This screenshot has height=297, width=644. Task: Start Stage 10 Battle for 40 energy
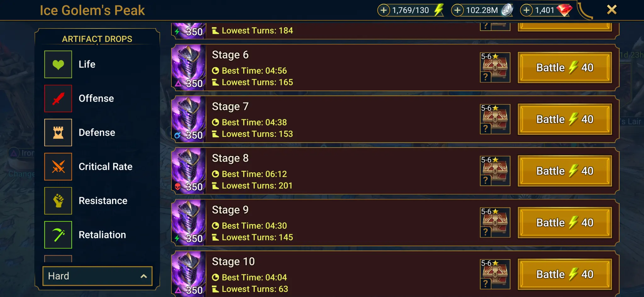(x=565, y=274)
